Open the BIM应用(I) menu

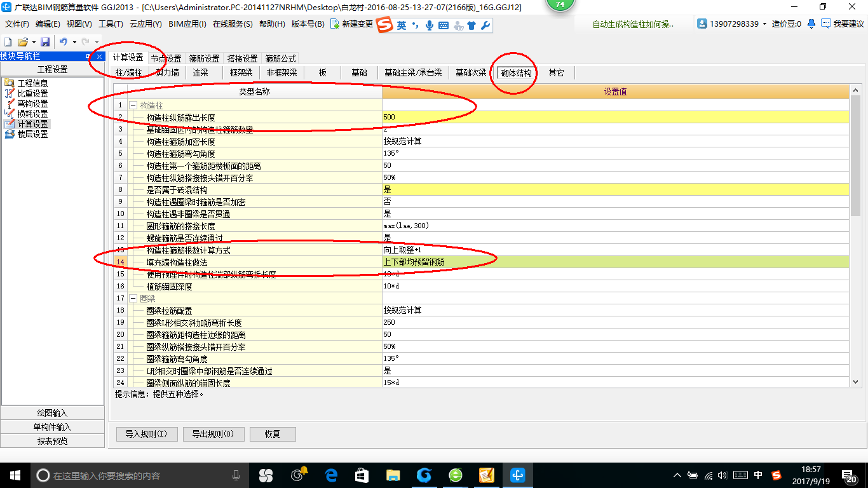187,24
